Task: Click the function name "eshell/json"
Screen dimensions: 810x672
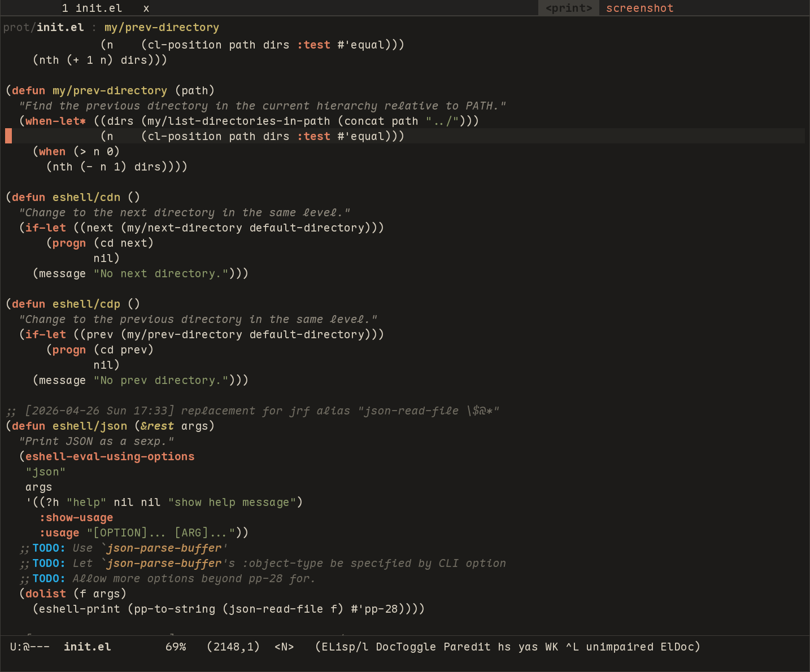Action: (90, 426)
